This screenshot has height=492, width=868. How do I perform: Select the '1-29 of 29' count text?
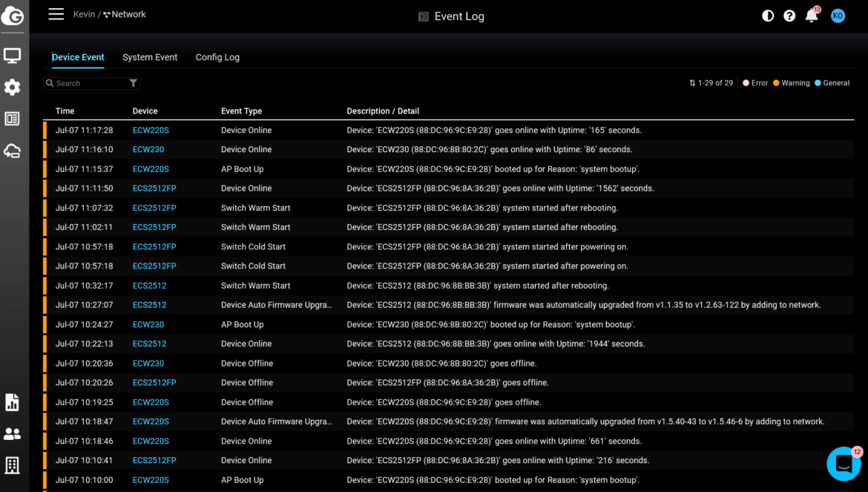(715, 83)
